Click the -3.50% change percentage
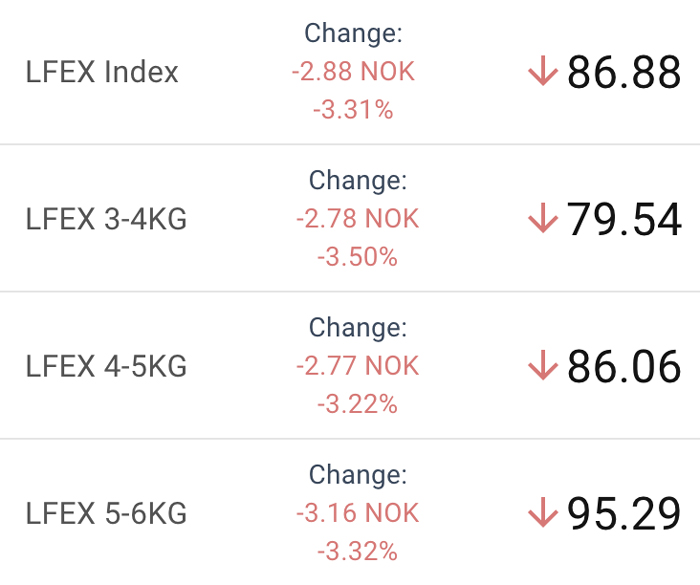 pos(358,257)
